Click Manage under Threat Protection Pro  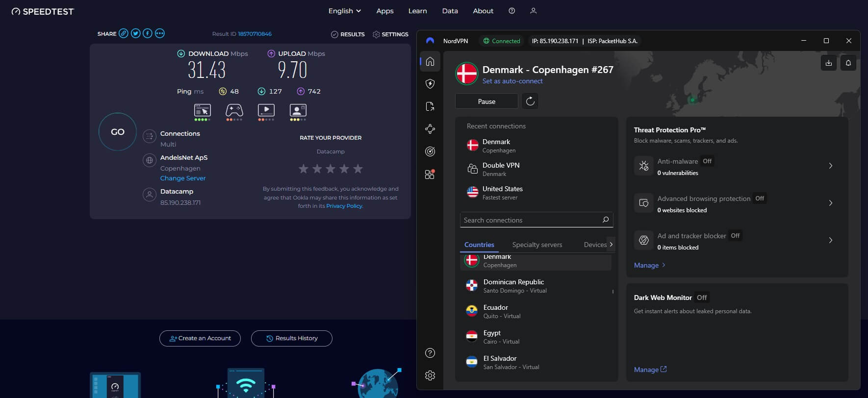click(x=649, y=265)
